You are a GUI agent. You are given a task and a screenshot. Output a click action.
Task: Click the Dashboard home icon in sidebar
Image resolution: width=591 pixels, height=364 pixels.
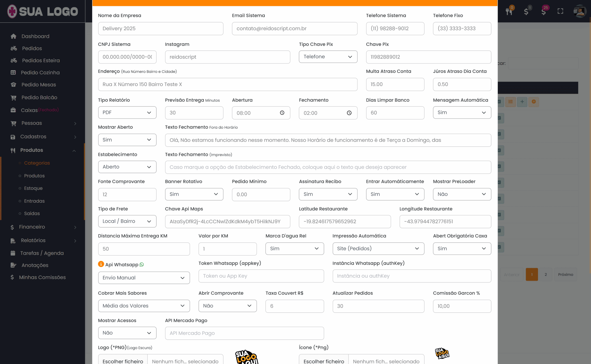(x=13, y=36)
